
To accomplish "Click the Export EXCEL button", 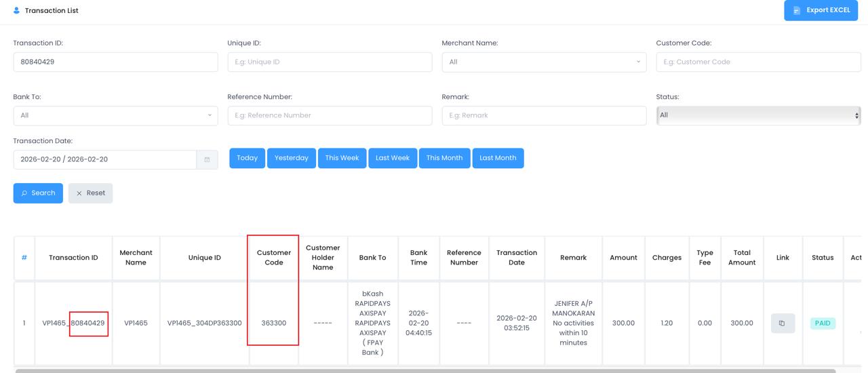I will point(821,10).
